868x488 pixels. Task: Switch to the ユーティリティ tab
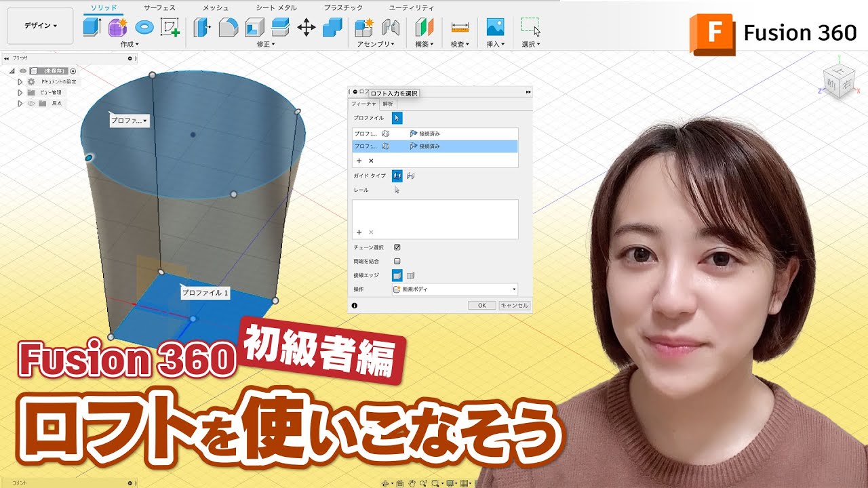tap(412, 7)
